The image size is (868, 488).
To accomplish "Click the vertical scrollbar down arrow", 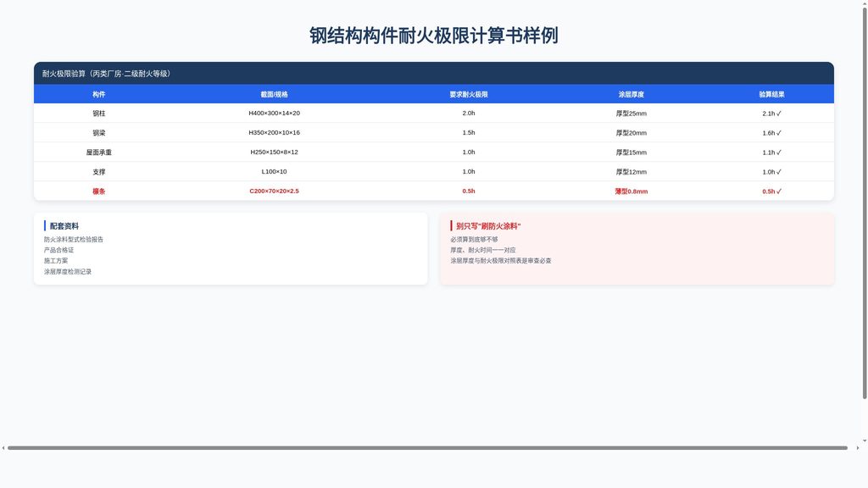I will [x=865, y=441].
